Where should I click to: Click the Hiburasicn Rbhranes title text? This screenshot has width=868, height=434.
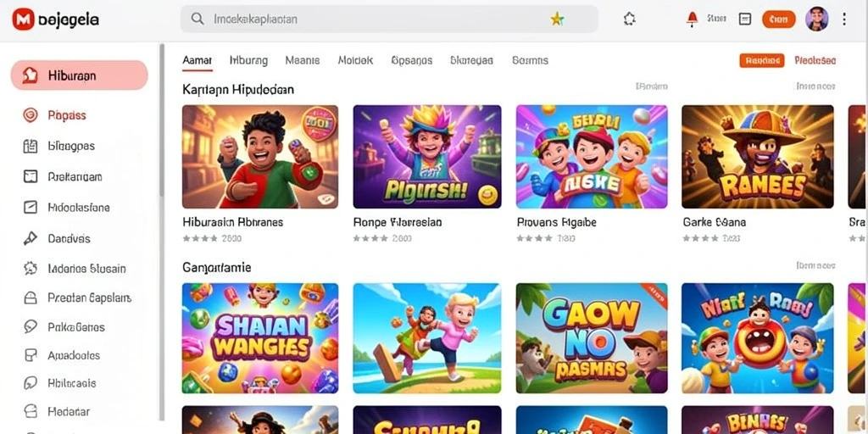coord(232,223)
